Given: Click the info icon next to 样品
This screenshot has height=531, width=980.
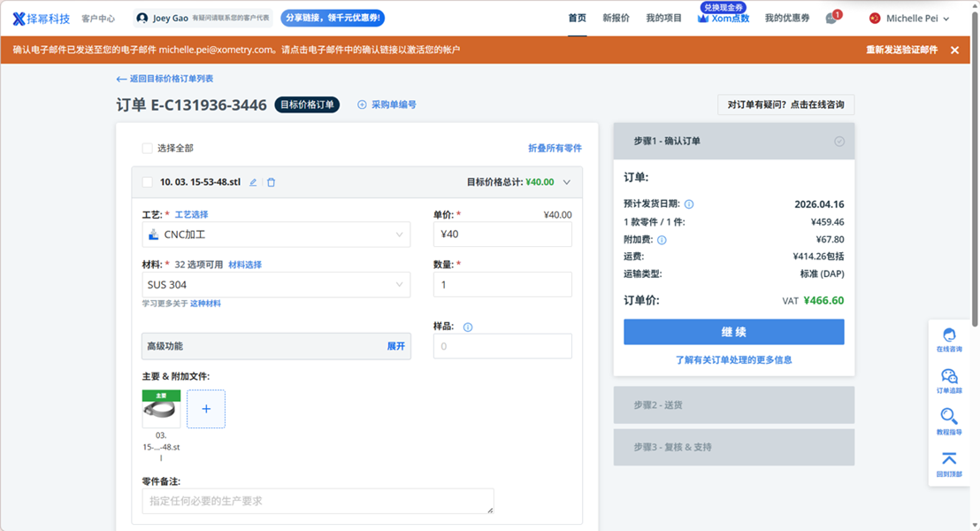Looking at the screenshot, I should (468, 327).
